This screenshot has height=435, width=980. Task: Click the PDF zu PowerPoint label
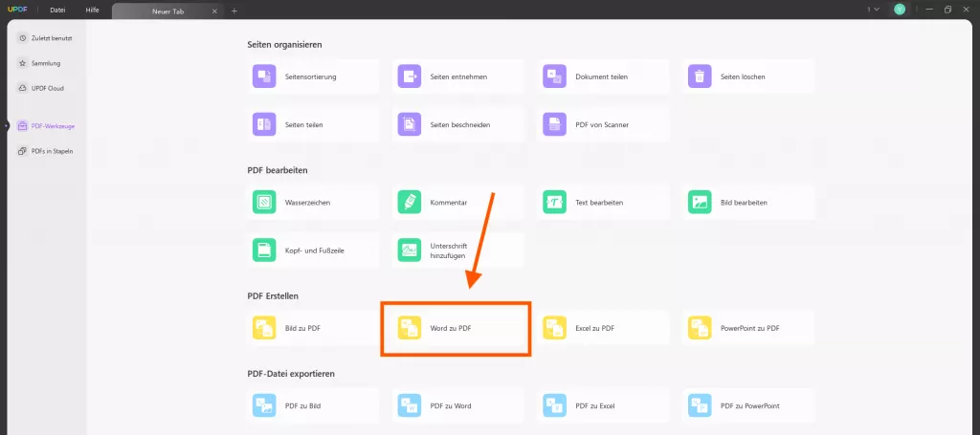(750, 405)
